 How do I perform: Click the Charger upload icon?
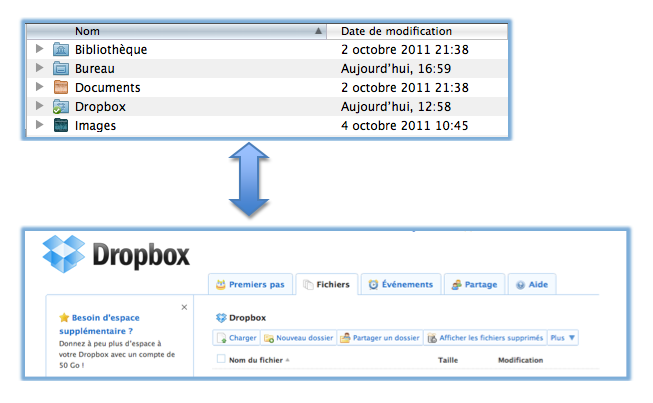tap(222, 338)
